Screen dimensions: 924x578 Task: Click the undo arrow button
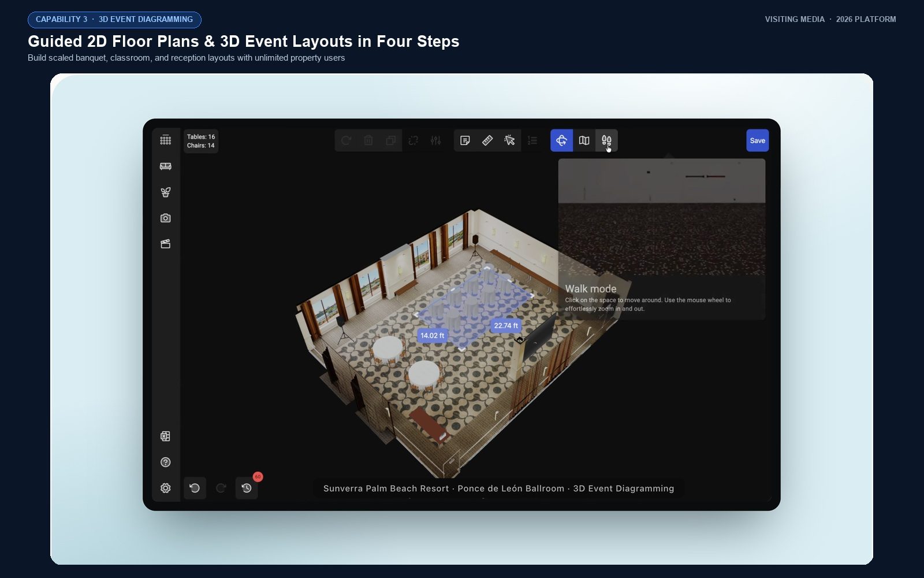195,488
